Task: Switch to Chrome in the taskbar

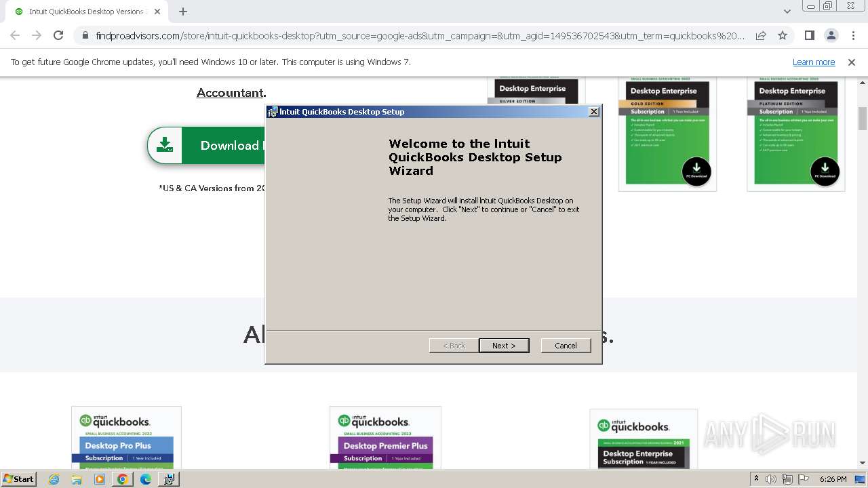Action: click(x=122, y=479)
